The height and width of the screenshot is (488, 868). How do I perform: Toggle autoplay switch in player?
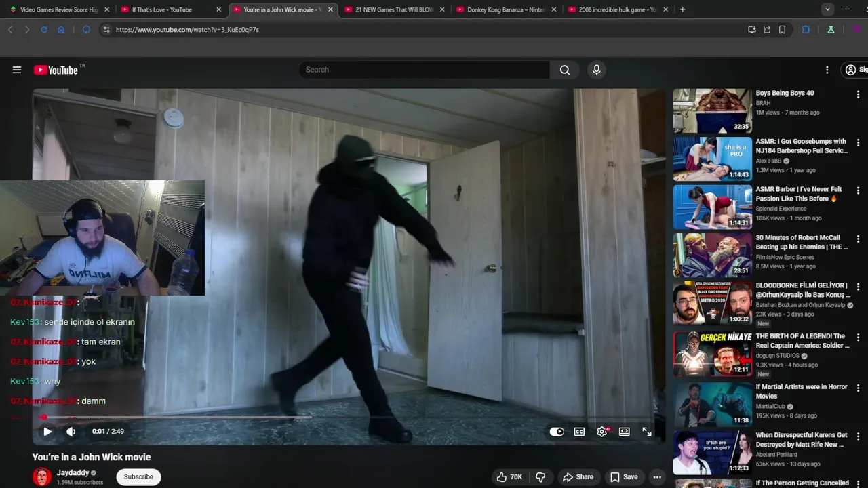(x=557, y=432)
